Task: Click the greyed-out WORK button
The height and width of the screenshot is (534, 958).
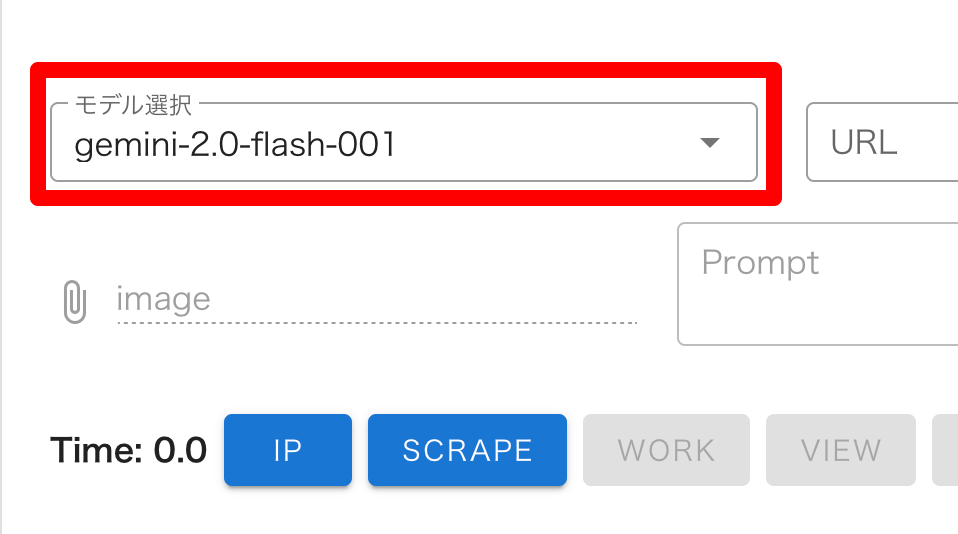Action: [666, 450]
